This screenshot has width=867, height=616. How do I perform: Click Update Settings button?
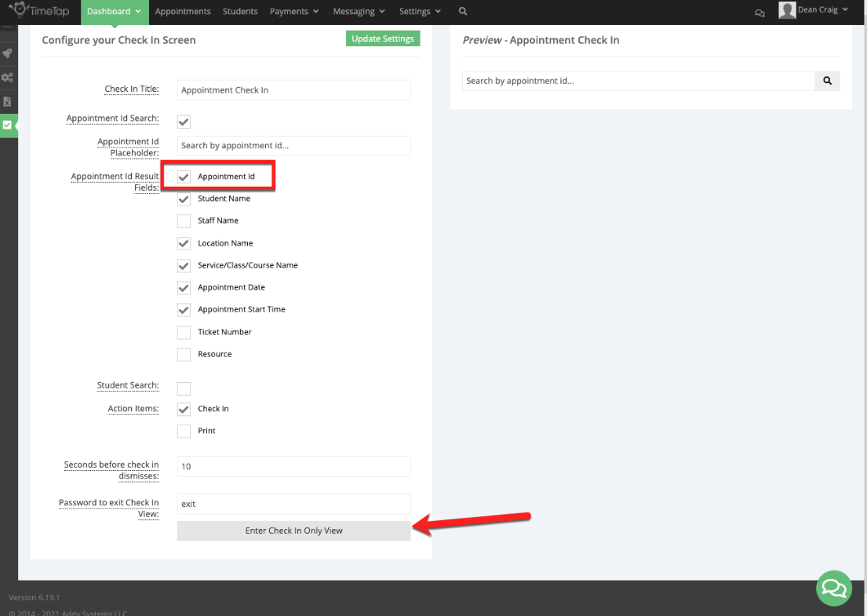(x=383, y=38)
